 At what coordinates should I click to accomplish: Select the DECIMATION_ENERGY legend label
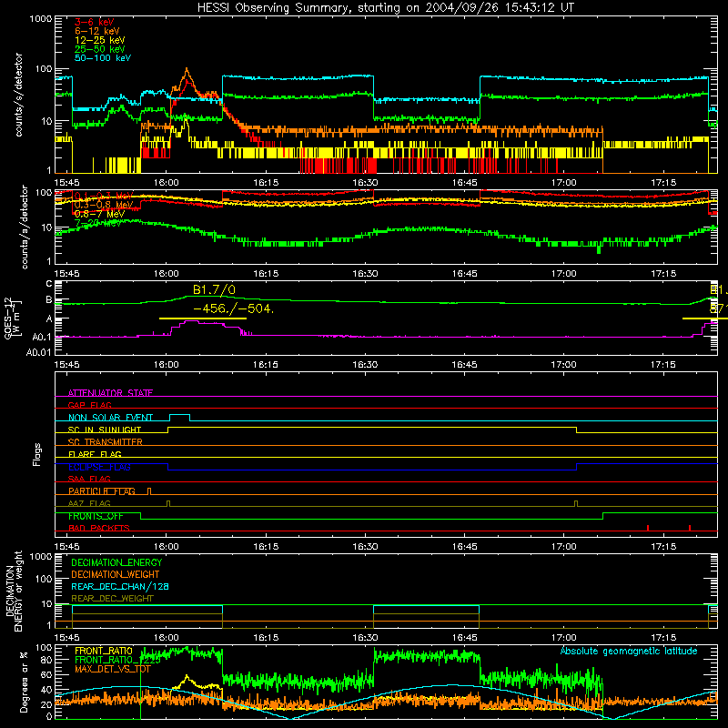pyautogui.click(x=116, y=562)
